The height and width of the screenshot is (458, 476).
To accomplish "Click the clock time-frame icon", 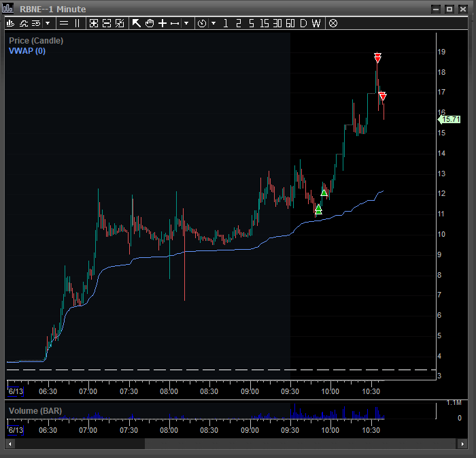I will [202, 23].
